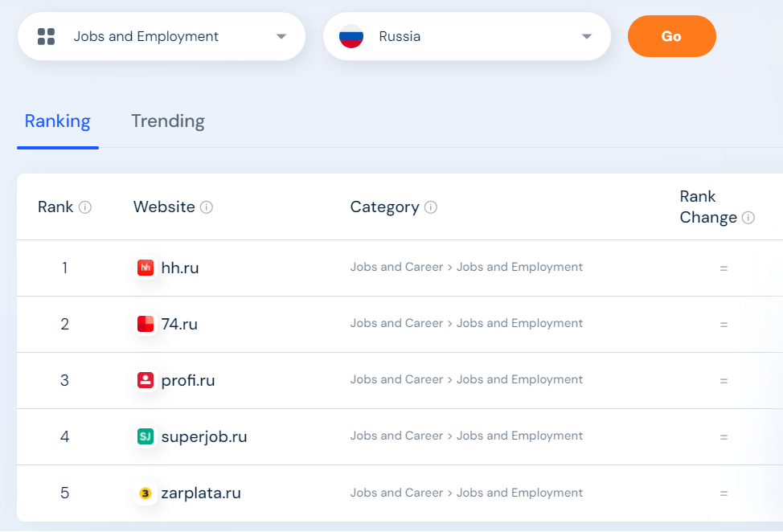The height and width of the screenshot is (532, 783).
Task: Click the info icon next to Rank
Action: click(85, 207)
